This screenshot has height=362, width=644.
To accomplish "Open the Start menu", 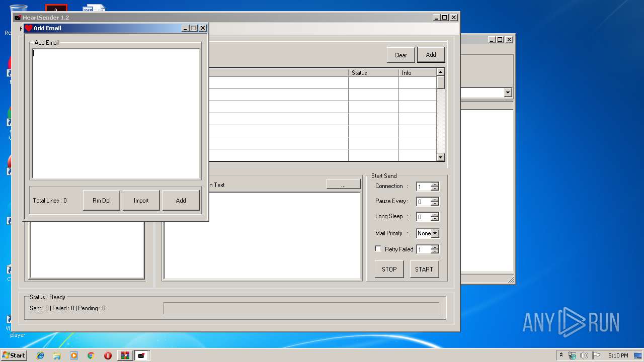I will 14,355.
